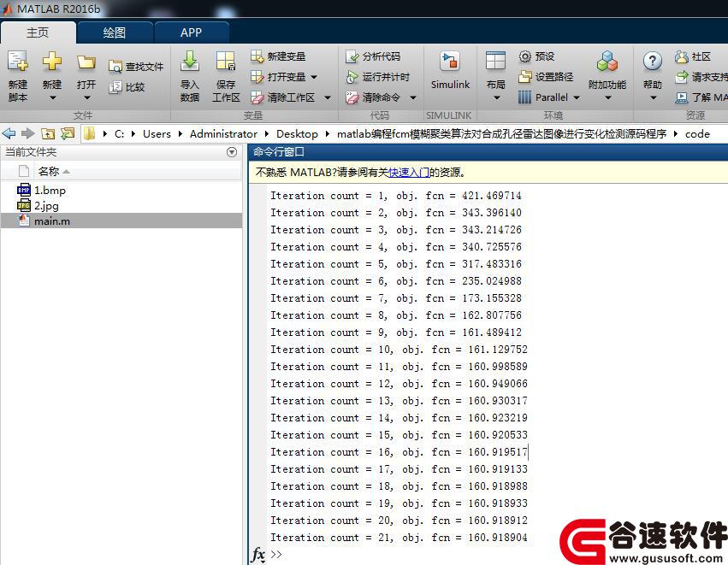Click the fx function browser icon
Screen dimensions: 728x565
click(257, 555)
